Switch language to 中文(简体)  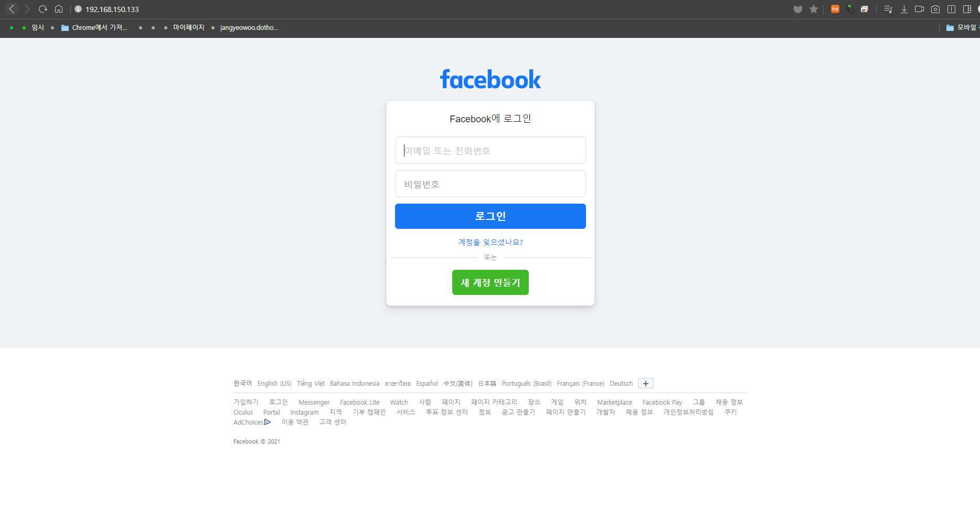[x=458, y=384]
